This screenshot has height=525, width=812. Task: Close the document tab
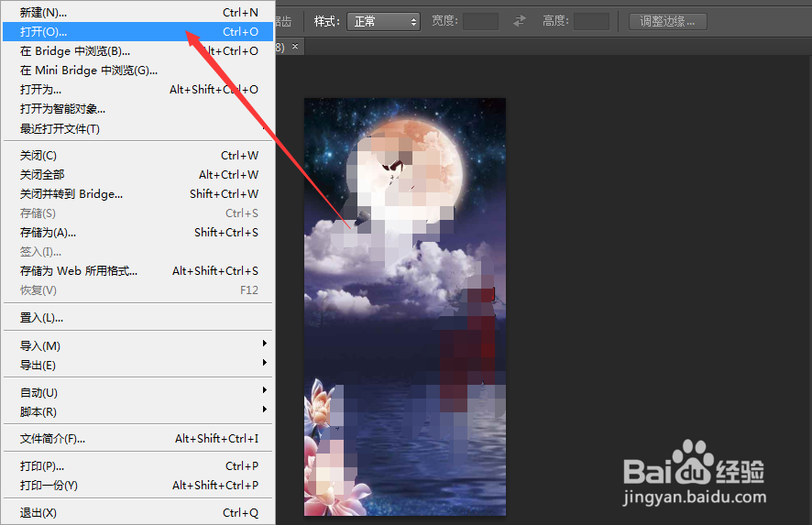click(295, 46)
